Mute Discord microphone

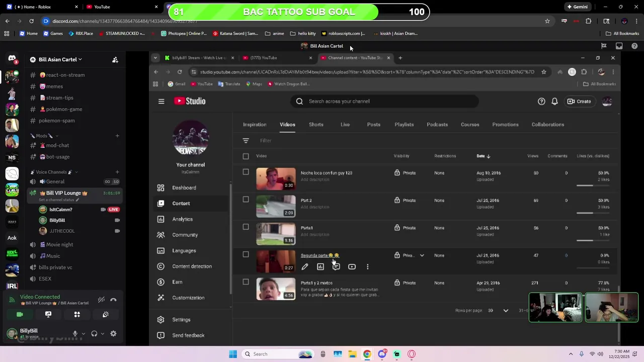[x=75, y=333]
